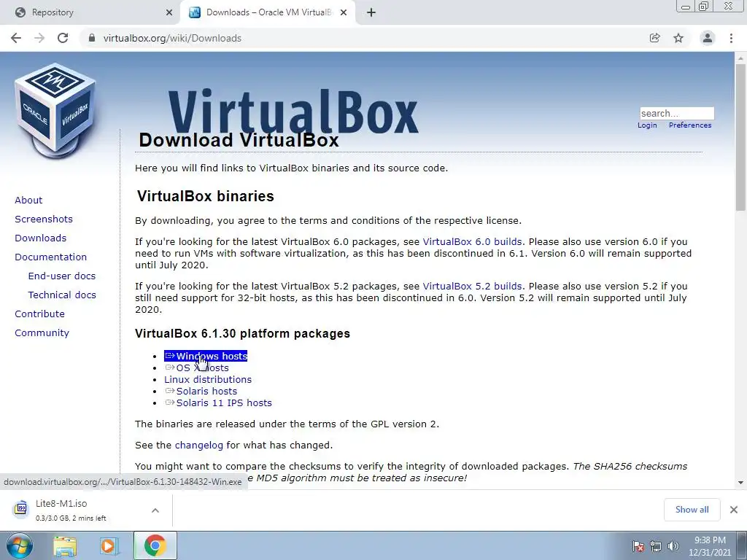Follow the VirtualBox 6.0 builds link
The height and width of the screenshot is (560, 747).
[473, 242]
